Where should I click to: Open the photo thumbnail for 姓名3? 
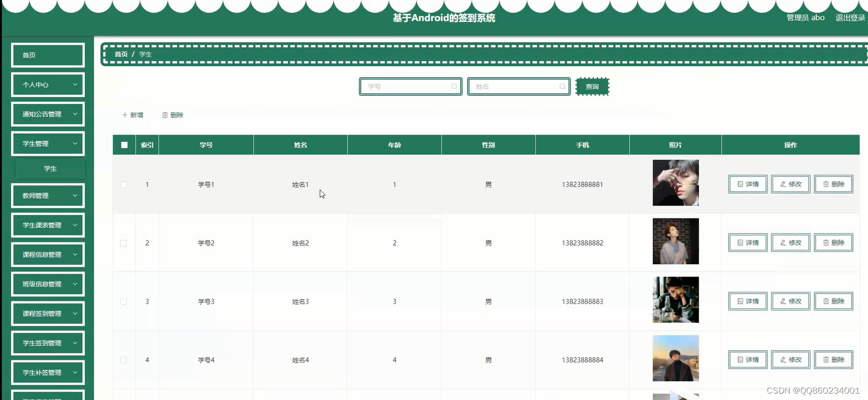[x=676, y=300]
